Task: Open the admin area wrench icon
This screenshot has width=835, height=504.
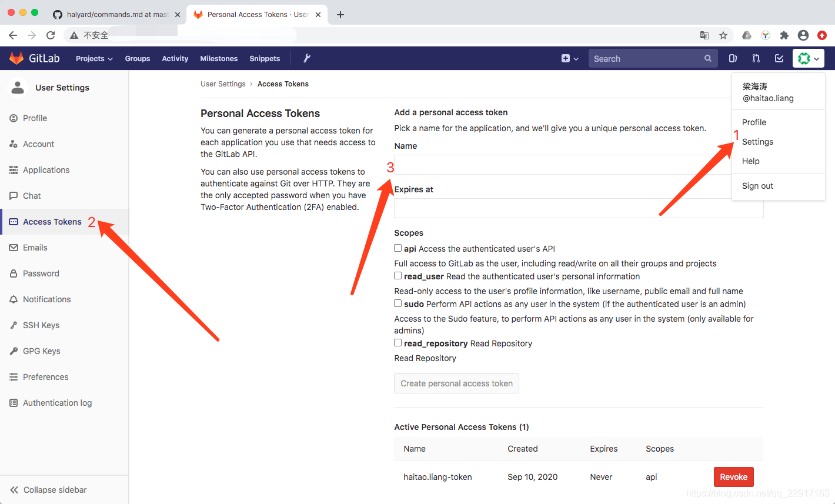Action: tap(307, 58)
